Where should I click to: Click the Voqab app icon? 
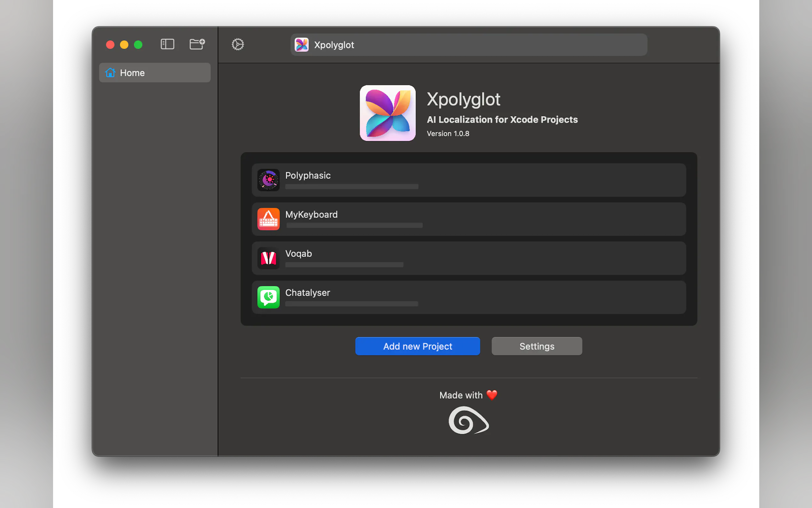coord(268,258)
